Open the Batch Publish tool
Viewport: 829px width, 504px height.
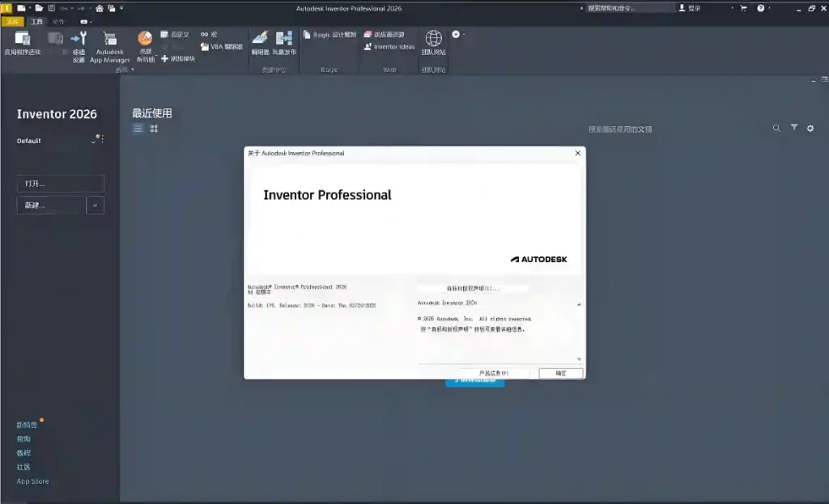pos(284,42)
